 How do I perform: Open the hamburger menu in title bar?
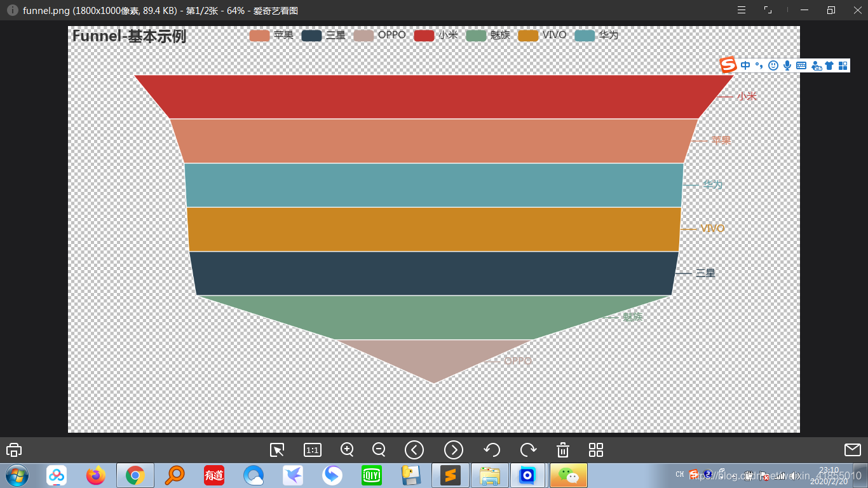click(x=741, y=10)
